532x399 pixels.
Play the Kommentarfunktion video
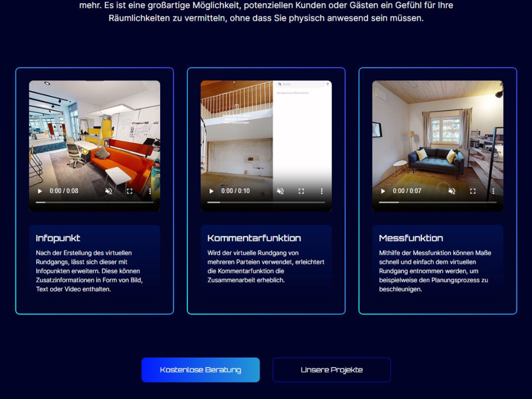pos(211,191)
